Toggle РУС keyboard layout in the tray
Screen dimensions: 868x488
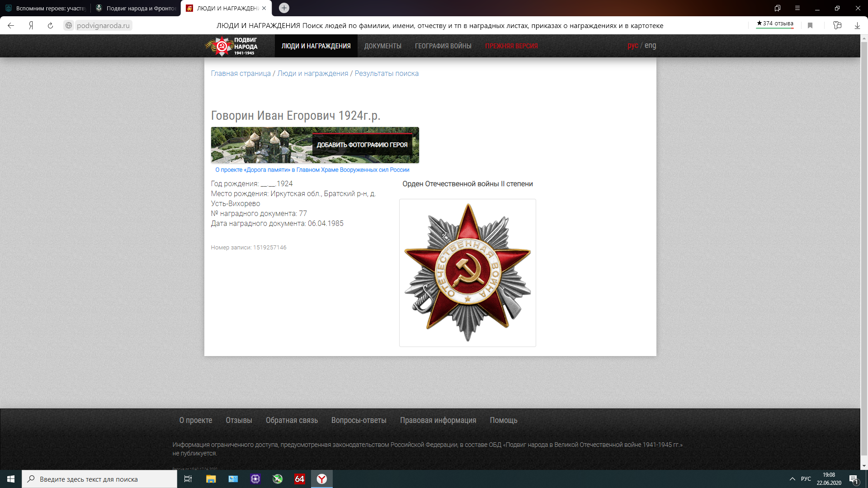806,479
